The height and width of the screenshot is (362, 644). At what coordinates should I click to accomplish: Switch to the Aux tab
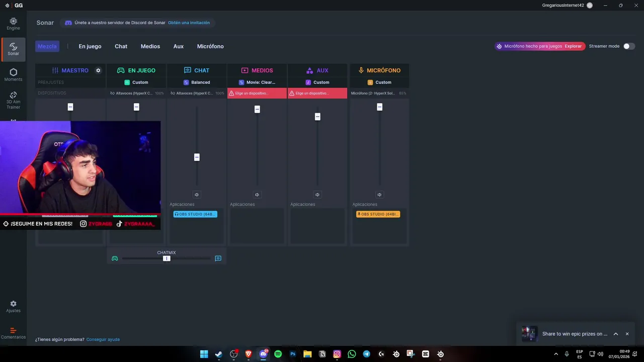(179, 46)
